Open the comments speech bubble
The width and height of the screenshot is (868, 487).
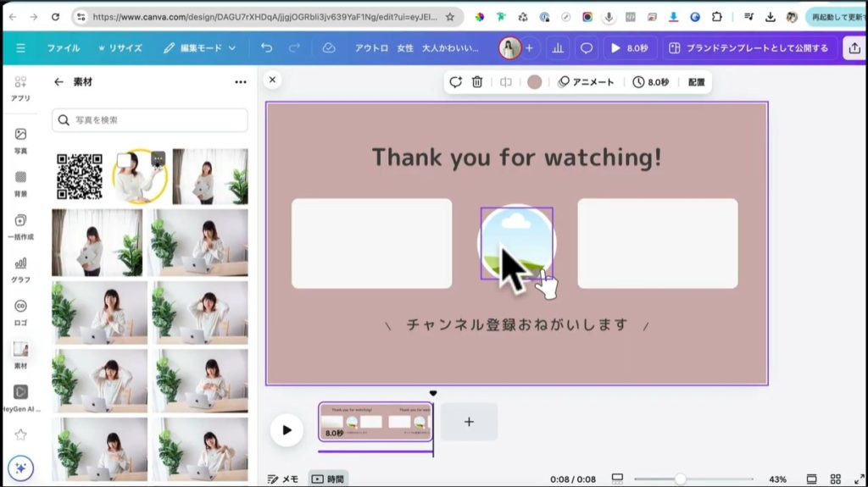pos(586,48)
